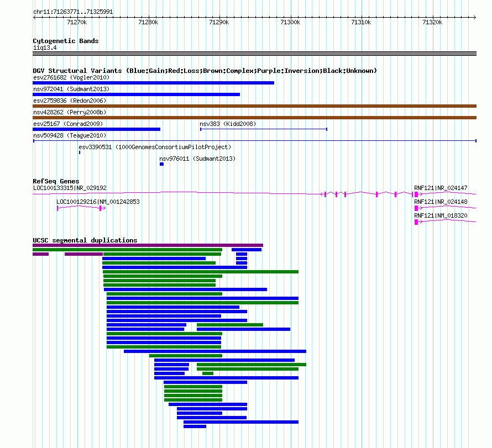Open the esv3390531 (1000GenomesConsortiumPilotProject) label

tap(155, 147)
